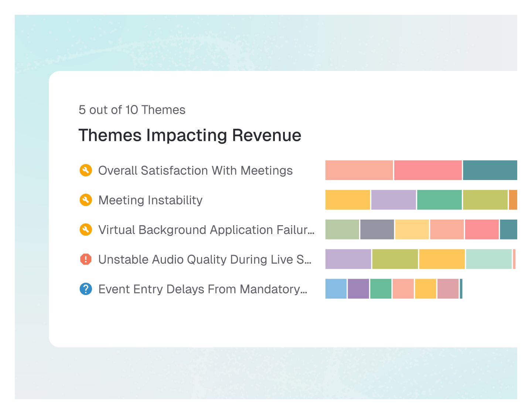This screenshot has height=414, width=532.
Task: Click lavender segment in Meeting Instability bar
Action: pos(393,200)
